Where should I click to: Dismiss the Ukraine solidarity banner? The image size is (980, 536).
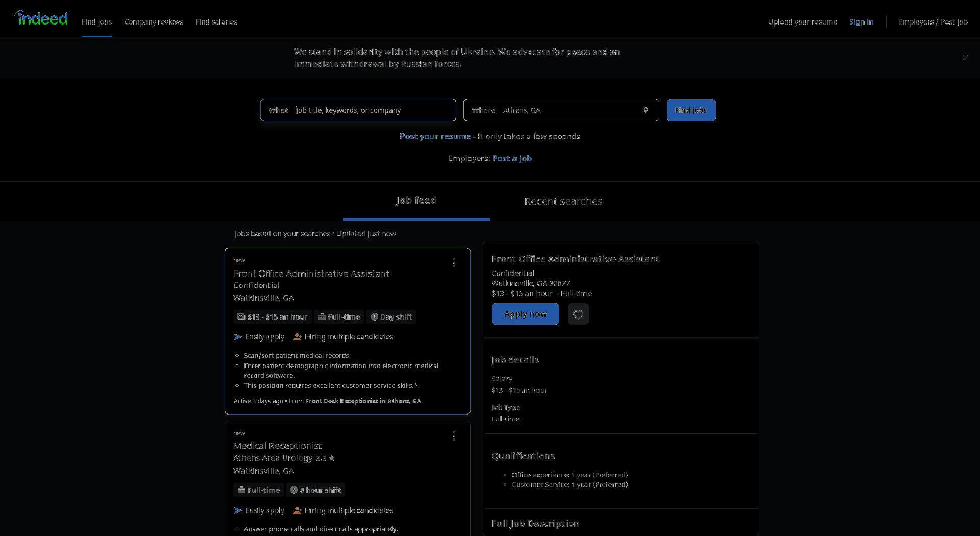pyautogui.click(x=965, y=58)
